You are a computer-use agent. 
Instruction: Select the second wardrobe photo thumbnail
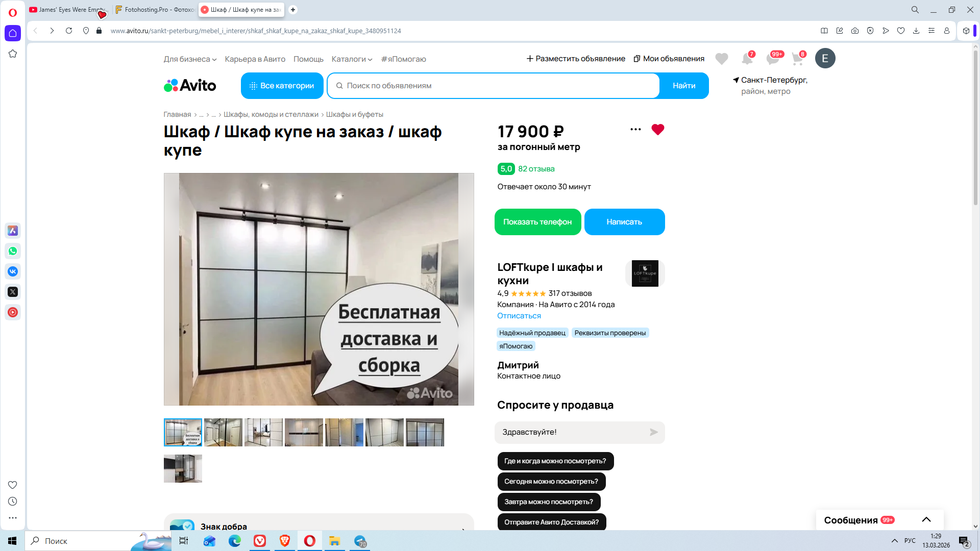223,432
